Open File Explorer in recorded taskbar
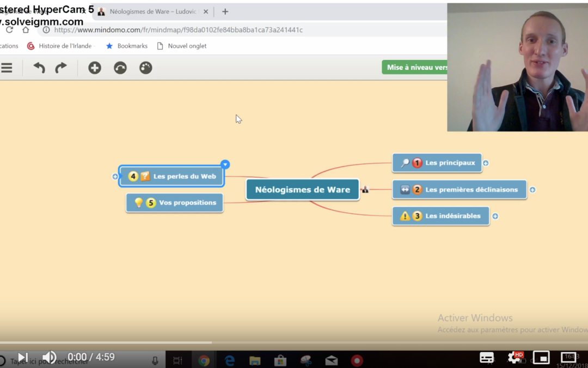 coord(255,361)
